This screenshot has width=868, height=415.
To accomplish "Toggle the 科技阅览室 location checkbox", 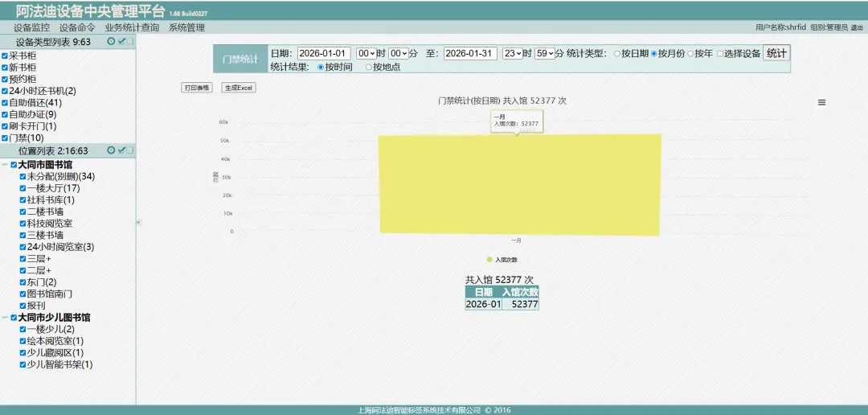I will pos(23,224).
